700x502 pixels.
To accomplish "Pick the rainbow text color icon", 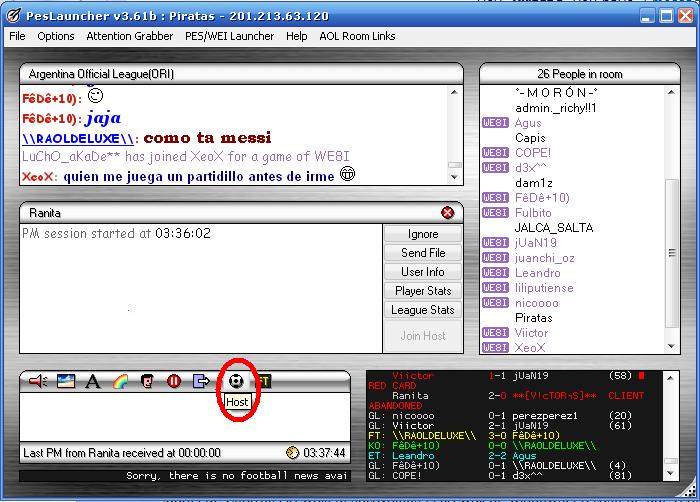I will pyautogui.click(x=120, y=381).
